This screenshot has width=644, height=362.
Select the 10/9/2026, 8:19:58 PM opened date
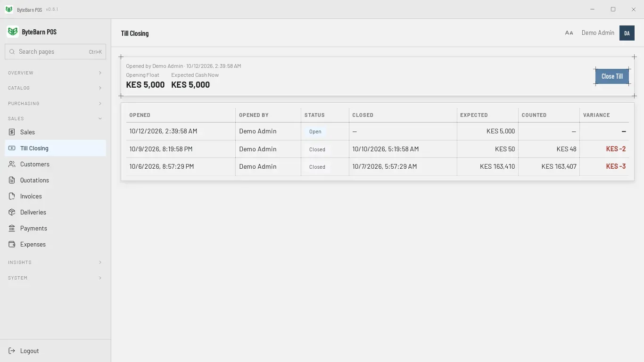[161, 149]
